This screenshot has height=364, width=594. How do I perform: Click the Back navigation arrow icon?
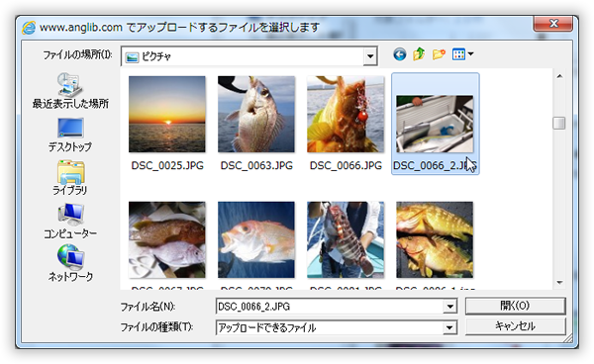pyautogui.click(x=400, y=54)
